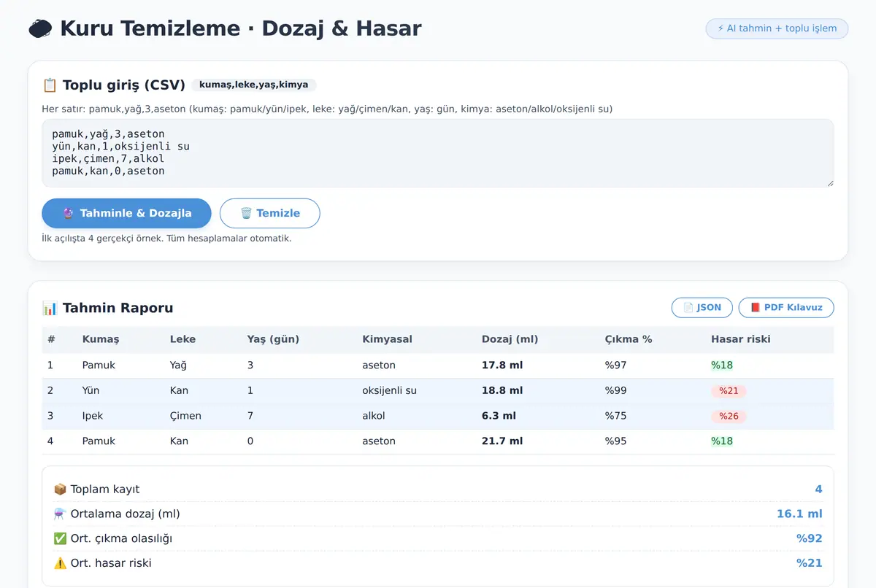Click the Yaş (gün) column header
The image size is (876, 588).
[x=273, y=339]
